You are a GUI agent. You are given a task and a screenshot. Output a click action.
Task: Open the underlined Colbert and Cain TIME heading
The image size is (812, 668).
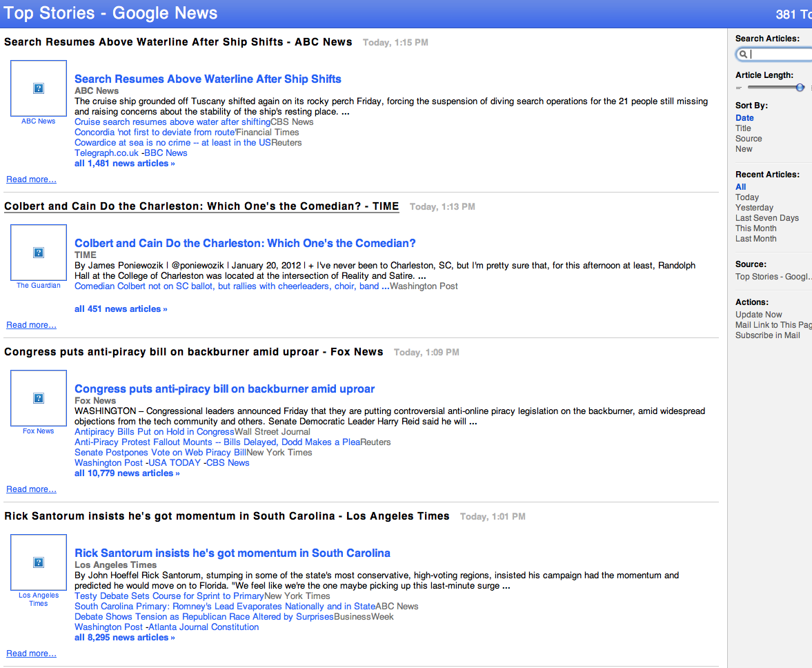click(x=201, y=206)
